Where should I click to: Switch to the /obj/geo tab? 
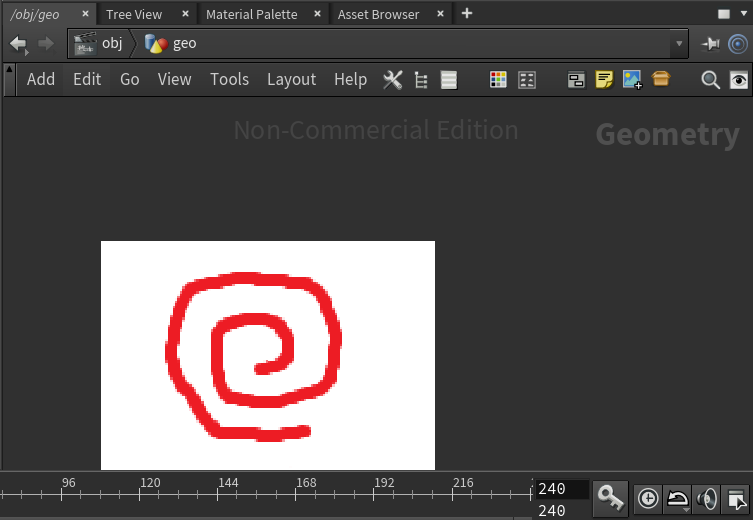[35, 14]
